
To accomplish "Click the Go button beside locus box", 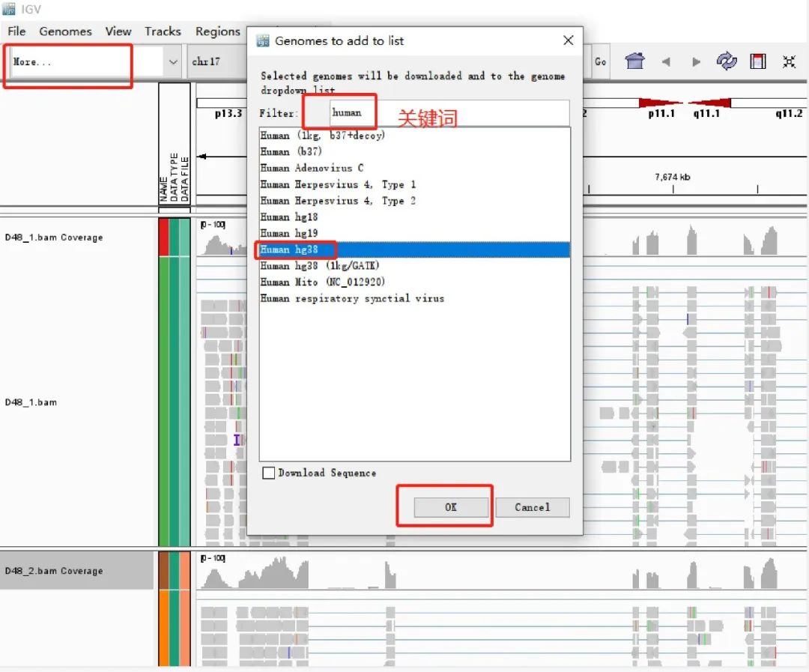I will click(600, 62).
